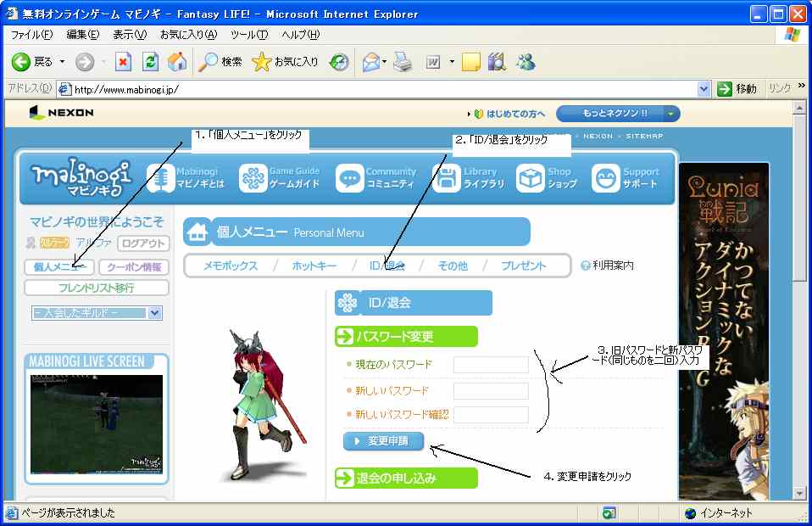The width and height of the screenshot is (812, 526).
Task: Open Library ライブラリ floppy disk icon
Action: tap(446, 178)
